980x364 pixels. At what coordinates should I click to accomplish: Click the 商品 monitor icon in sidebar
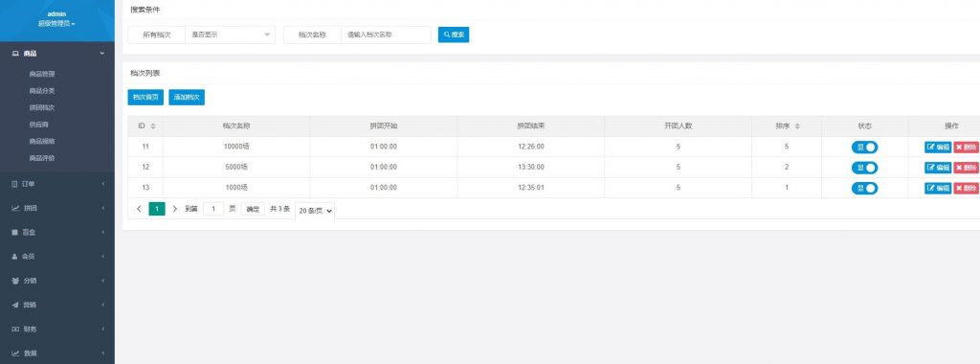click(x=15, y=54)
